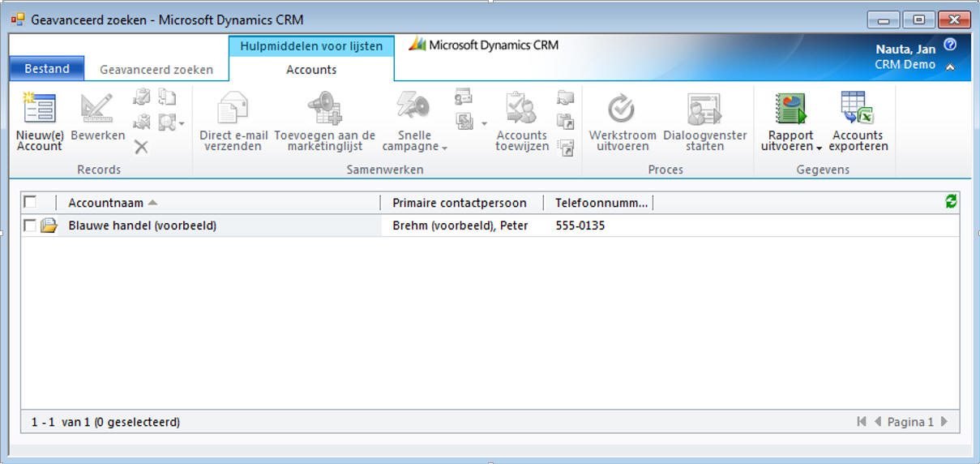The image size is (980, 464).
Task: Select the Accounts ribbon tab
Action: (311, 70)
